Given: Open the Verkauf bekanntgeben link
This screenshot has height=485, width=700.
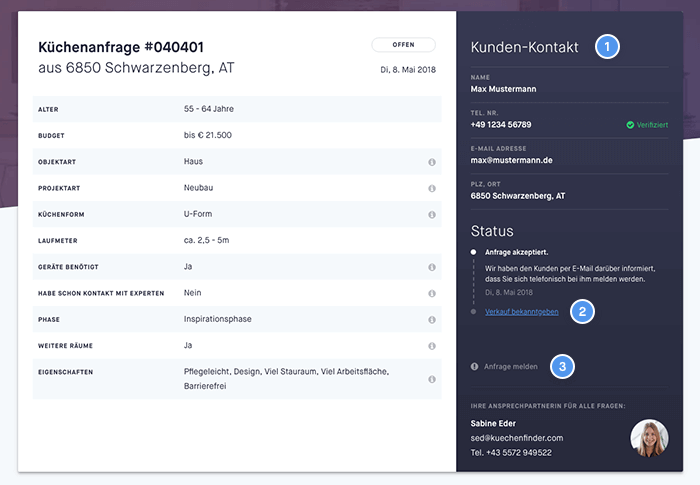Looking at the screenshot, I should point(521,312).
